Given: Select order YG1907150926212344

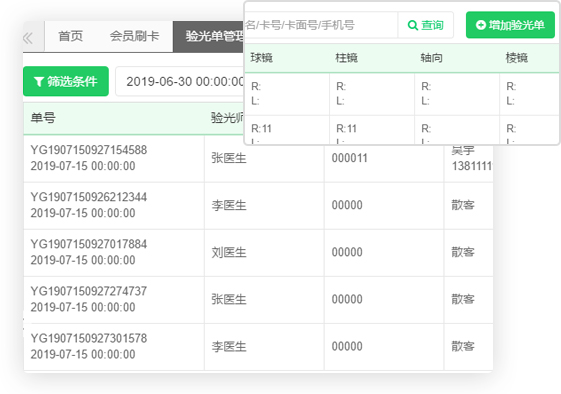Looking at the screenshot, I should [89, 197].
